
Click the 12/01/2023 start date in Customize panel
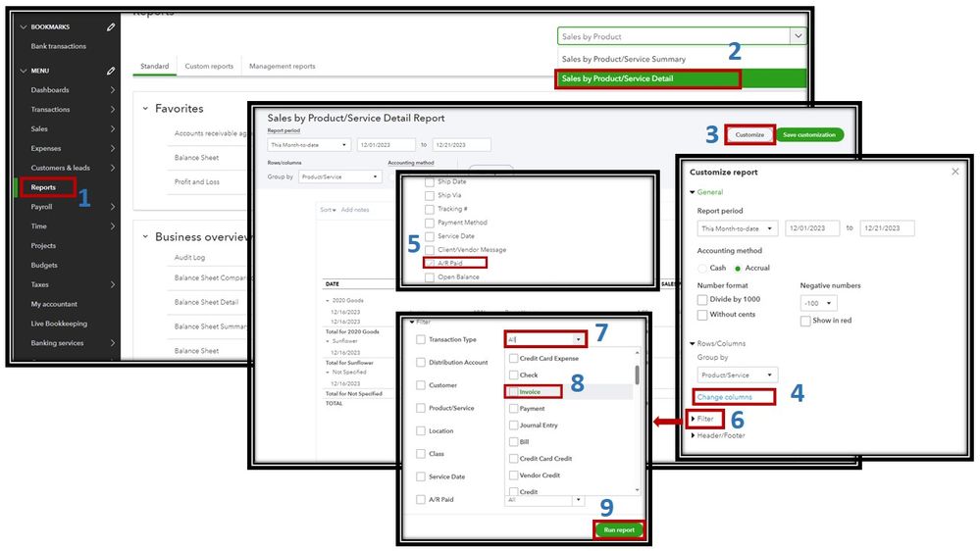812,228
